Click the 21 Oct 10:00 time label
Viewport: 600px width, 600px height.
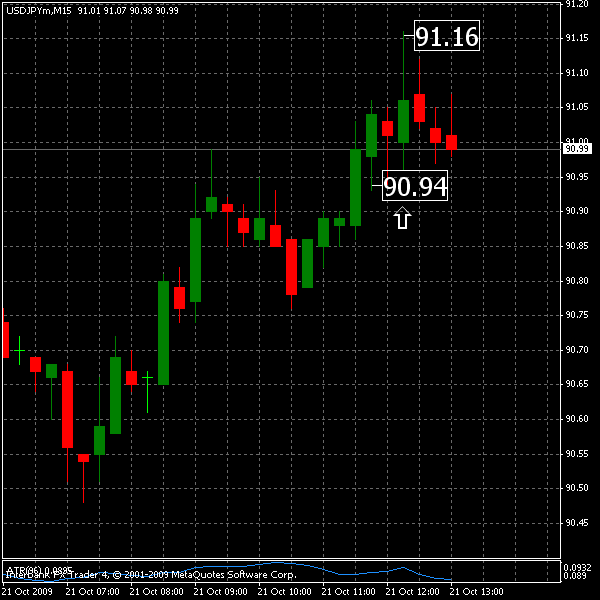[285, 592]
